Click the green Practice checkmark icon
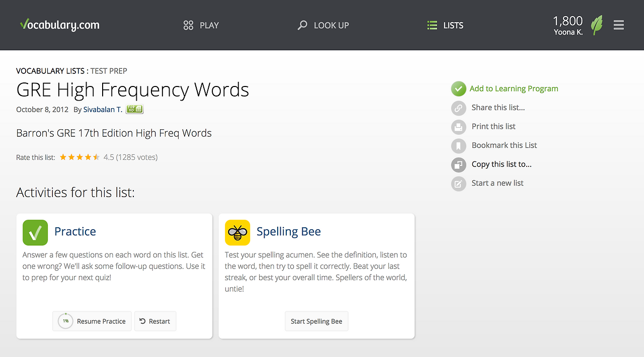The height and width of the screenshot is (357, 644). 35,232
